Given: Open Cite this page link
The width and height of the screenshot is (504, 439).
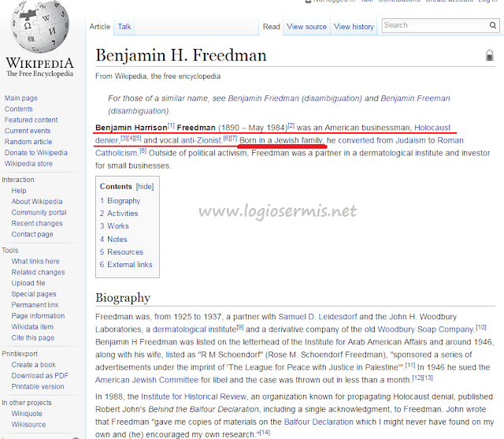Looking at the screenshot, I should click(33, 338).
